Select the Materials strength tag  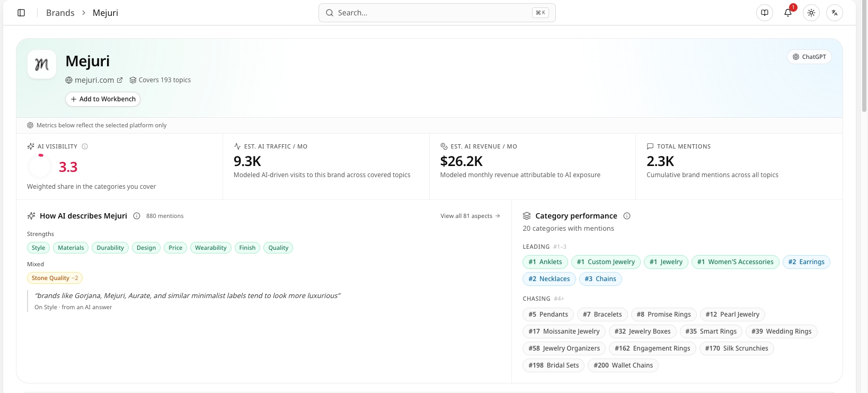[71, 248]
